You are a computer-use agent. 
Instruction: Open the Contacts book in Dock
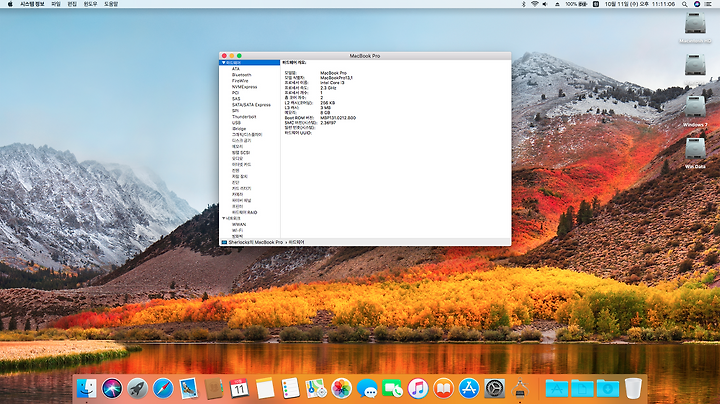[x=214, y=388]
